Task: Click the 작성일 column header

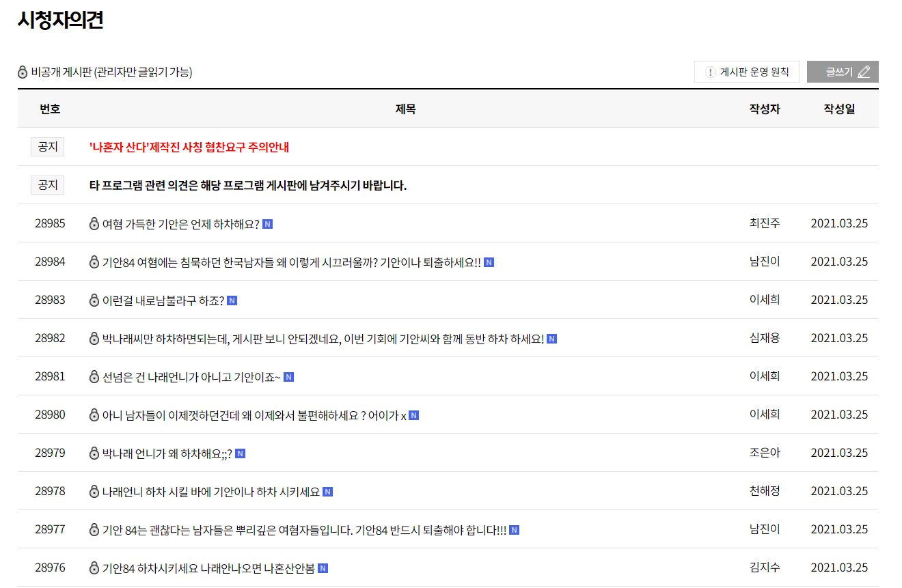Action: tap(839, 109)
